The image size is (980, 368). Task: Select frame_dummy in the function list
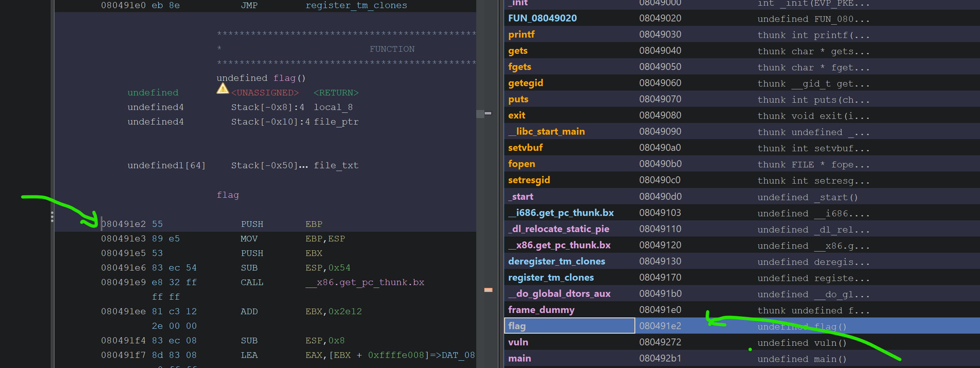tap(541, 310)
